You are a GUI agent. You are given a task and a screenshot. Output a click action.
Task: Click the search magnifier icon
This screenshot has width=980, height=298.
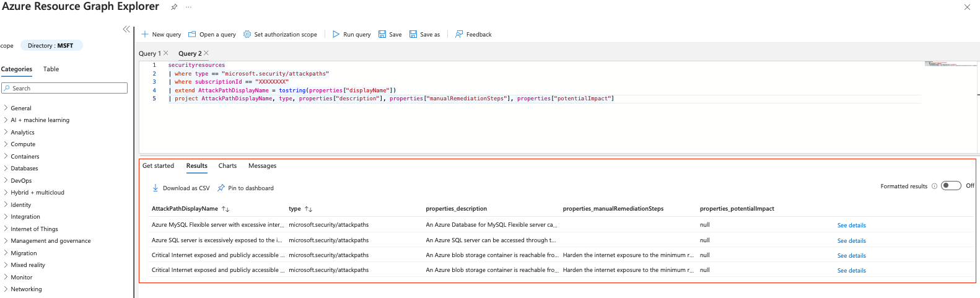(7, 88)
